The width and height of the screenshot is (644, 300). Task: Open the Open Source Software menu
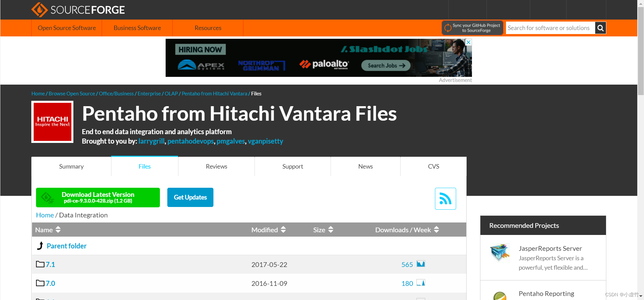pos(67,28)
